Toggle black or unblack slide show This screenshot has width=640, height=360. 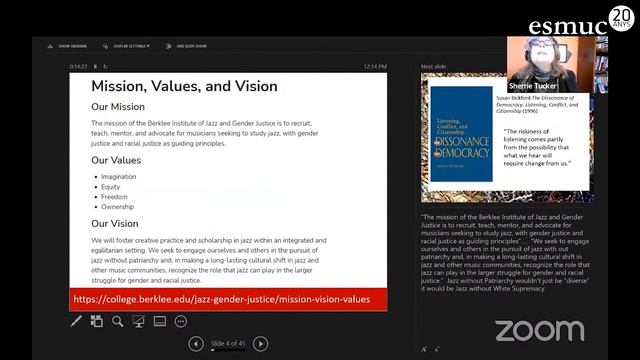138,321
